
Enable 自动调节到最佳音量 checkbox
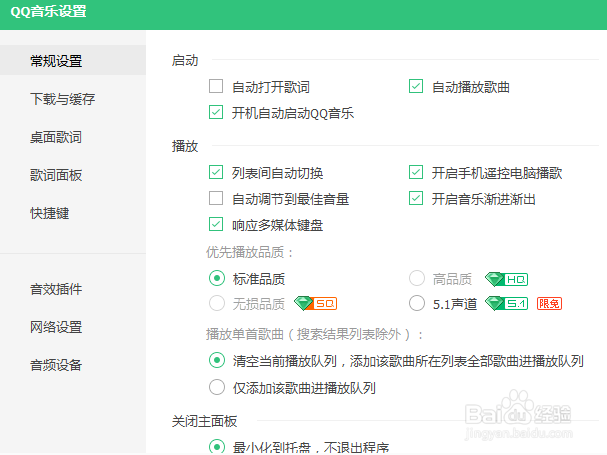coord(216,198)
